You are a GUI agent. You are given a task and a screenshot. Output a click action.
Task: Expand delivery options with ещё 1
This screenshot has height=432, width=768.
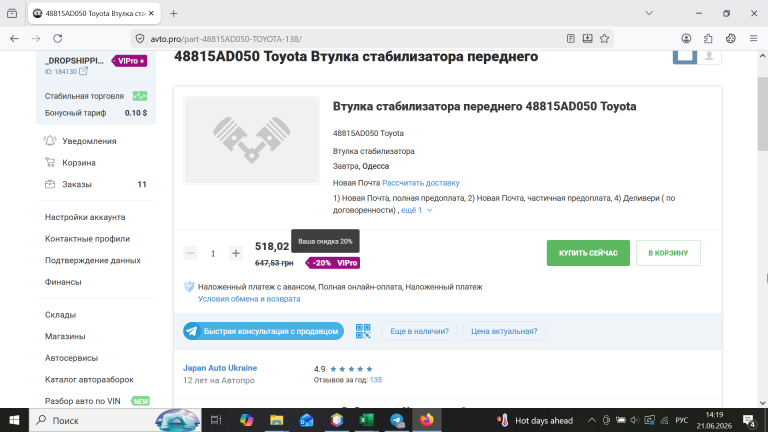pyautogui.click(x=416, y=210)
